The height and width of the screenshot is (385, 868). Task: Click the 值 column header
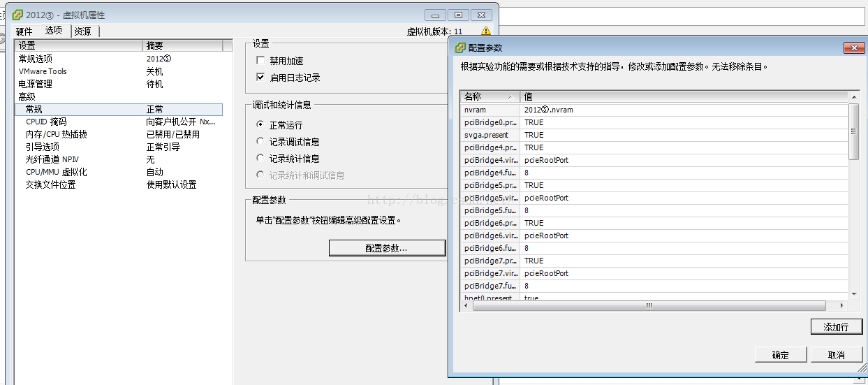point(684,97)
